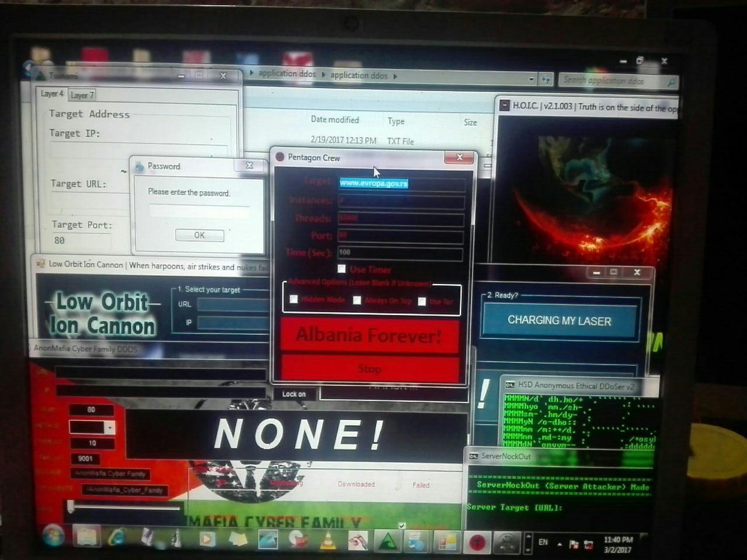Click the Low Orbit Ion Cannon title icon

[x=41, y=264]
